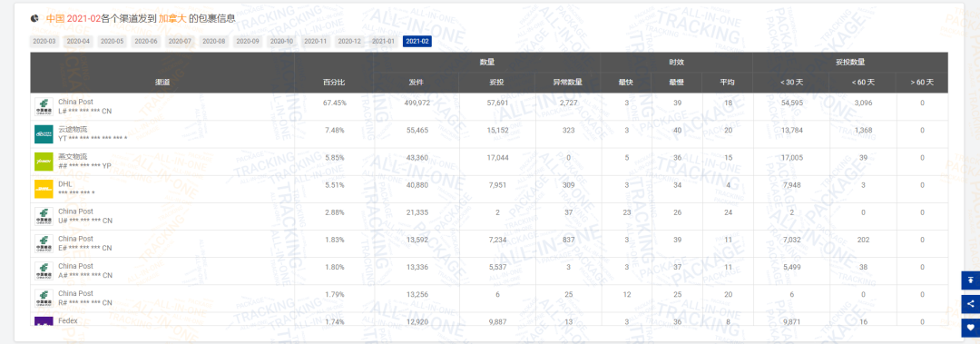This screenshot has height=344, width=980.
Task: Click China Post logo in U# row
Action: point(44,216)
